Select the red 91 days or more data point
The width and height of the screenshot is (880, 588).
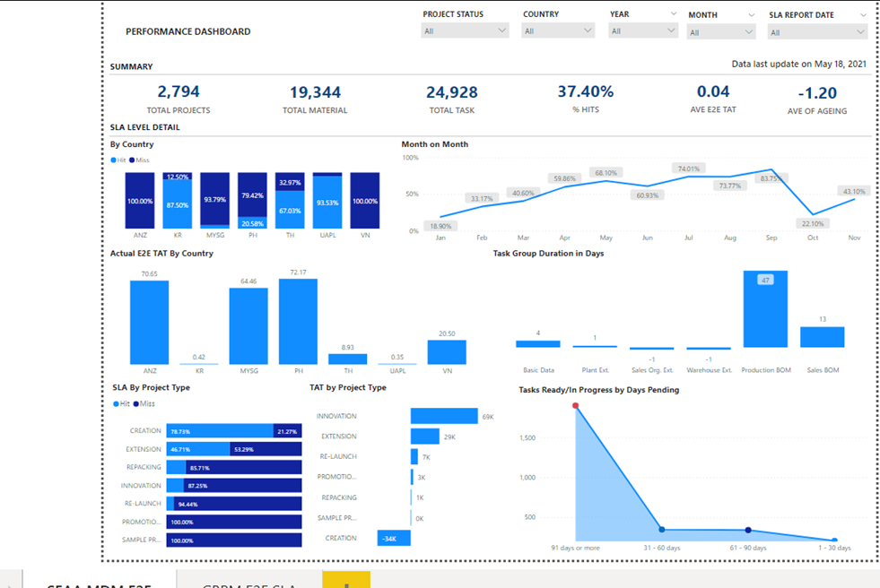pos(575,405)
